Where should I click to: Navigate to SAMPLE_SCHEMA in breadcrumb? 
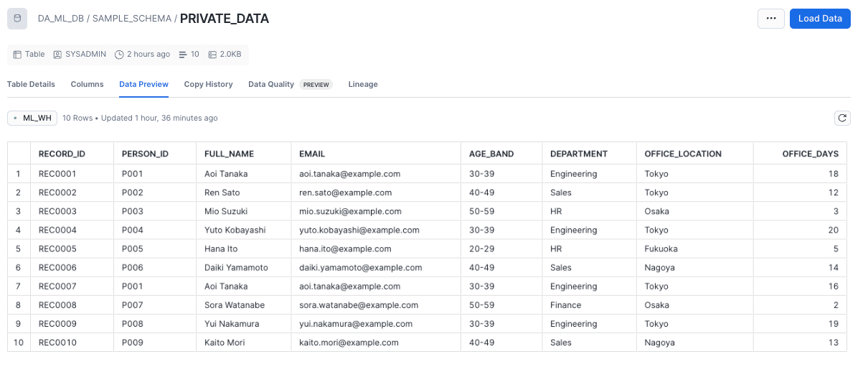point(132,19)
